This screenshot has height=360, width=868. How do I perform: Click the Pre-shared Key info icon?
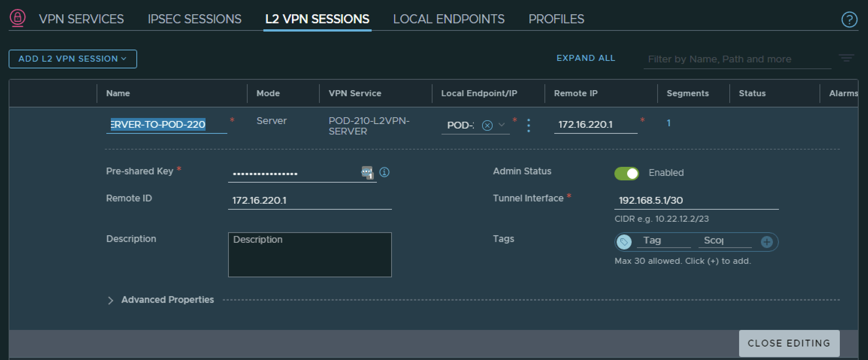(384, 172)
